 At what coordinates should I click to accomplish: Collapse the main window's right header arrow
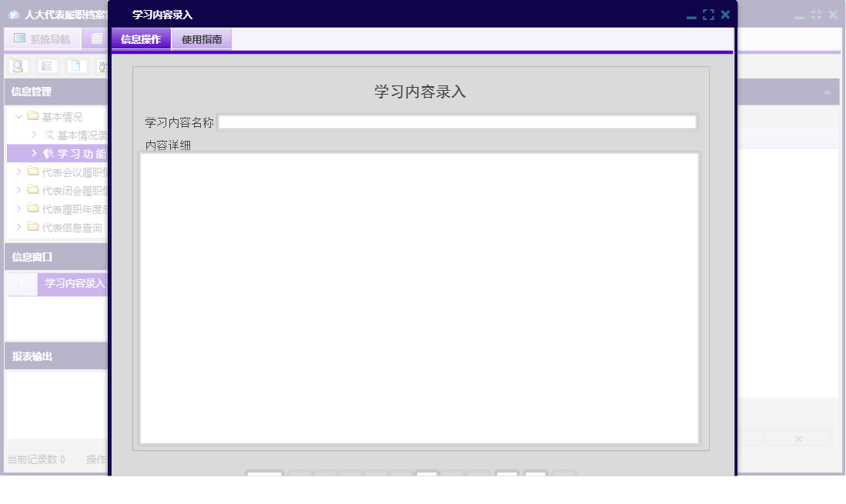pos(827,92)
